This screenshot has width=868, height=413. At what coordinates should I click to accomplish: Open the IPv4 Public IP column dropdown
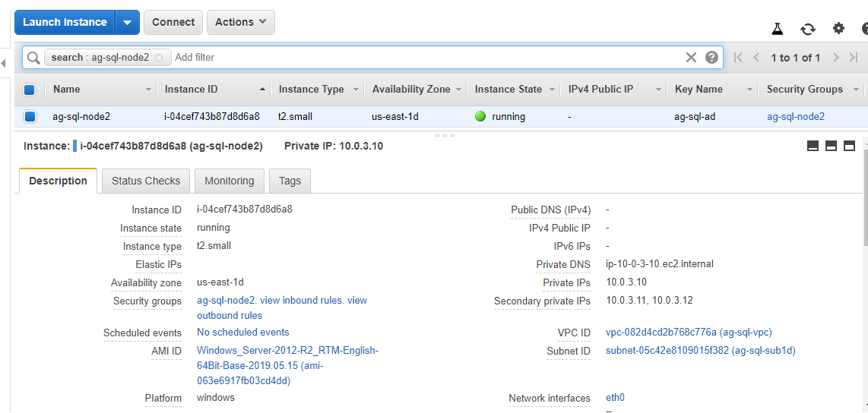pyautogui.click(x=659, y=90)
